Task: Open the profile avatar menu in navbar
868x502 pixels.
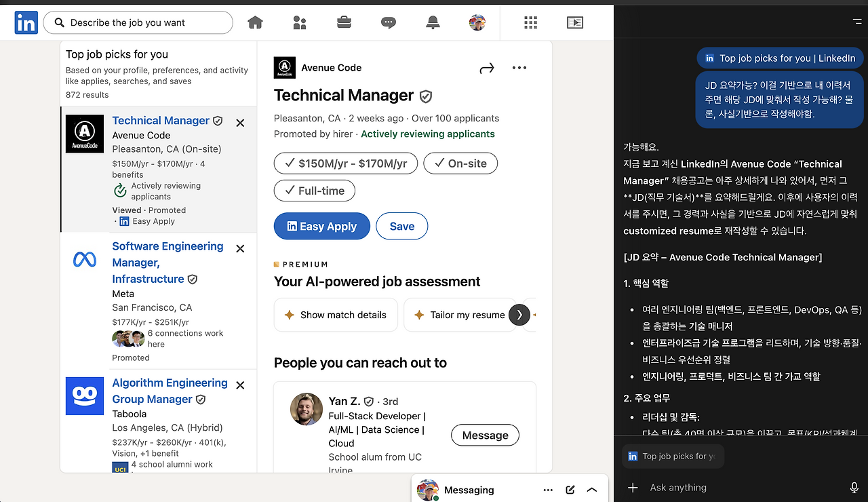Action: (477, 22)
